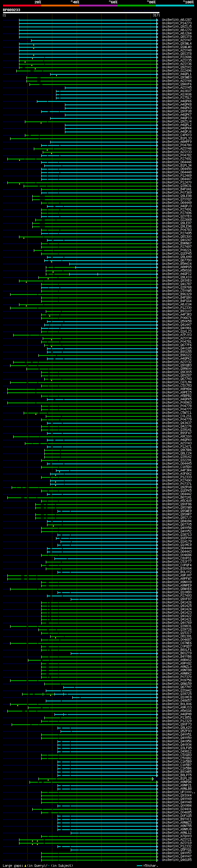Click hit label UniRef100_P27517
This screenshot has width=197, height=868.
(x=176, y=98)
